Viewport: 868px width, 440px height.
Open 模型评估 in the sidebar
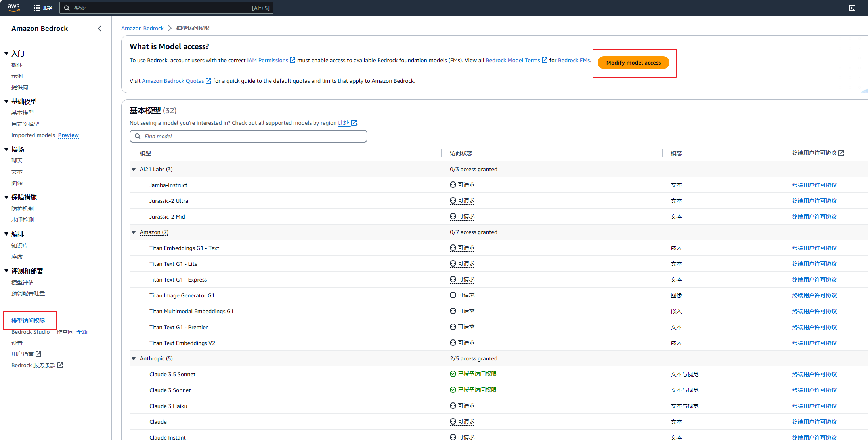pyautogui.click(x=23, y=282)
